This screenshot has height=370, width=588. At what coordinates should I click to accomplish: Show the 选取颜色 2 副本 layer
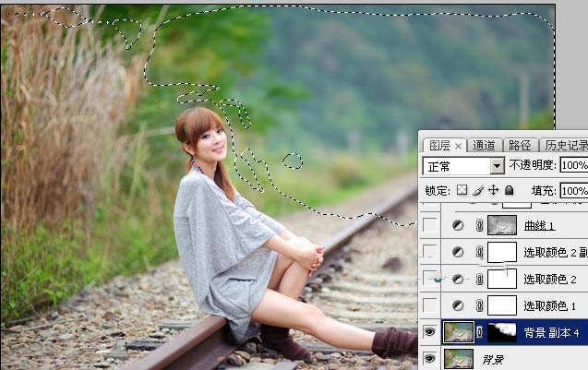pyautogui.click(x=430, y=251)
